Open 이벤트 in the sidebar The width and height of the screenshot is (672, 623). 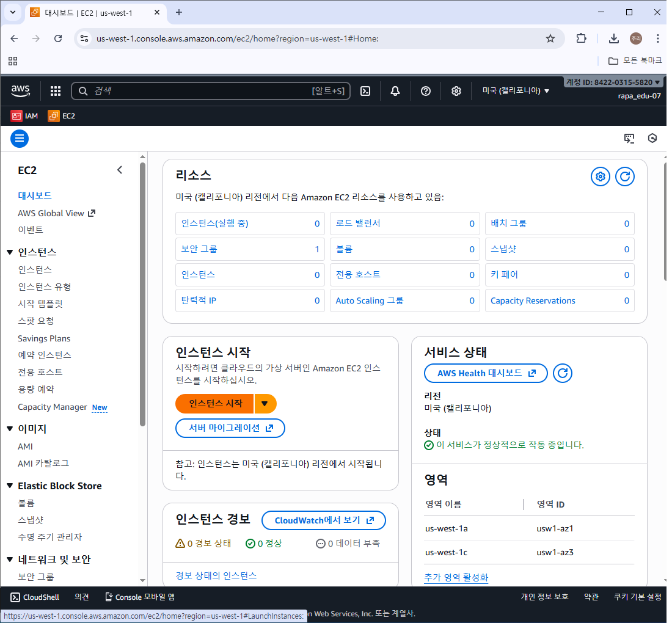(x=31, y=230)
